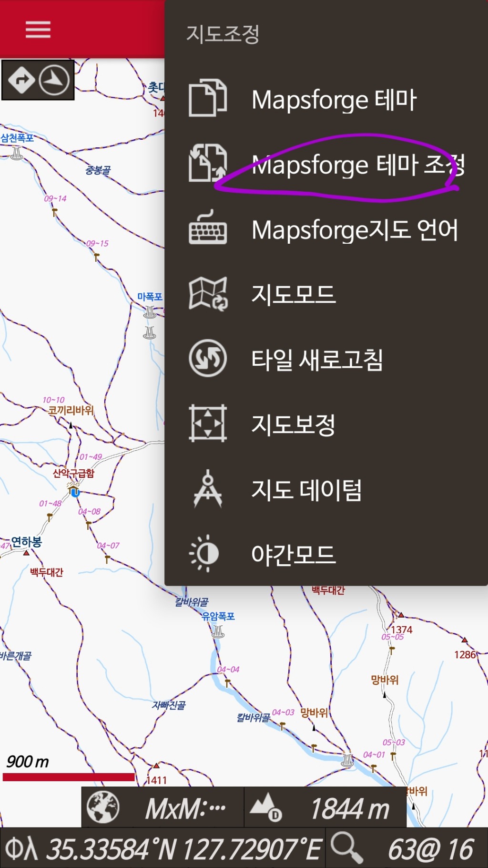Tap the ΦΛ coordinate format icon
The width and height of the screenshot is (488, 868).
[x=21, y=849]
